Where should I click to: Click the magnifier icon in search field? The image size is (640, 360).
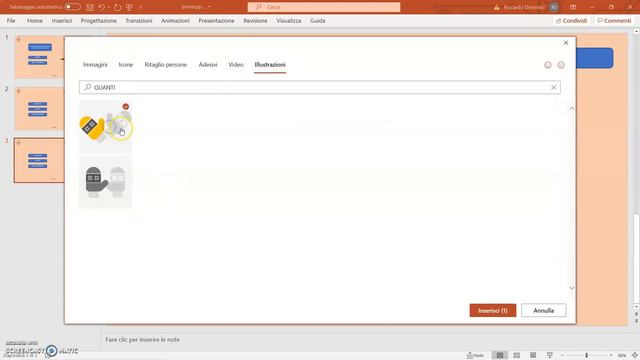click(x=87, y=87)
